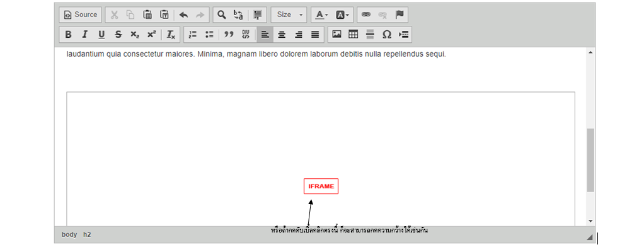Create a Div container
The width and height of the screenshot is (644, 247).
click(x=246, y=35)
